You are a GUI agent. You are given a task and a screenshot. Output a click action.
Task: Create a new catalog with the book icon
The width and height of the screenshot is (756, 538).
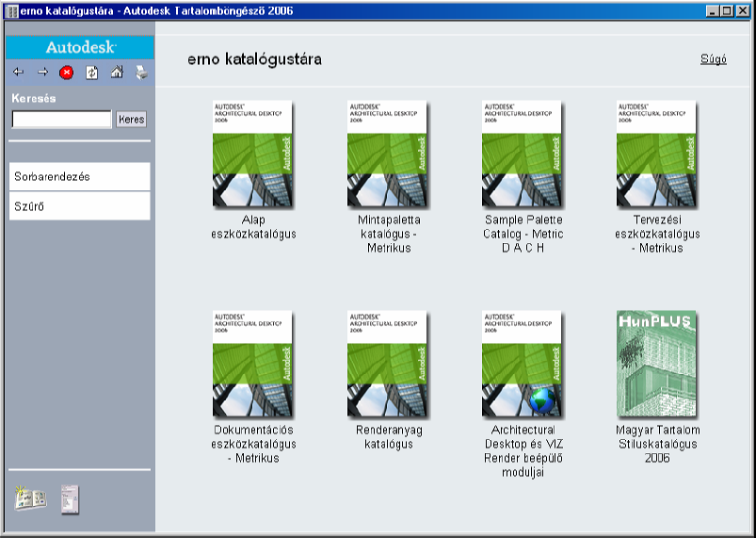click(30, 497)
